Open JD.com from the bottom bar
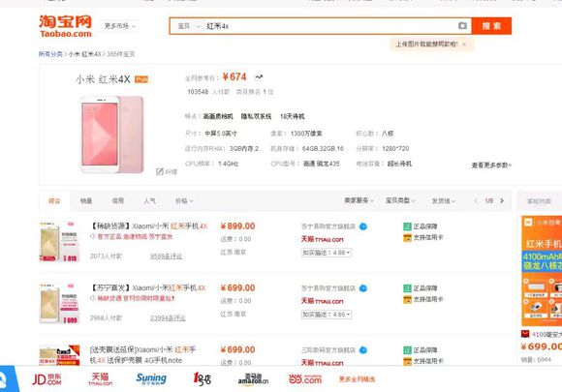The width and height of the screenshot is (562, 392). pyautogui.click(x=47, y=379)
